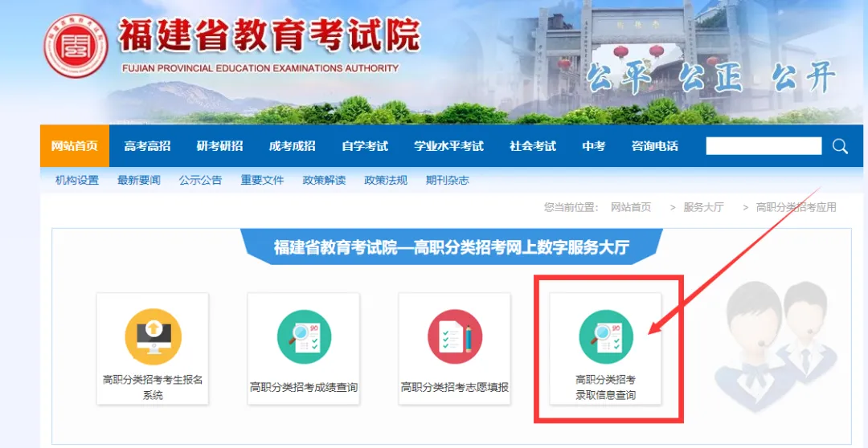Image resolution: width=868 pixels, height=448 pixels.
Task: Select the 网站首页 navigation tab
Action: pos(75,146)
